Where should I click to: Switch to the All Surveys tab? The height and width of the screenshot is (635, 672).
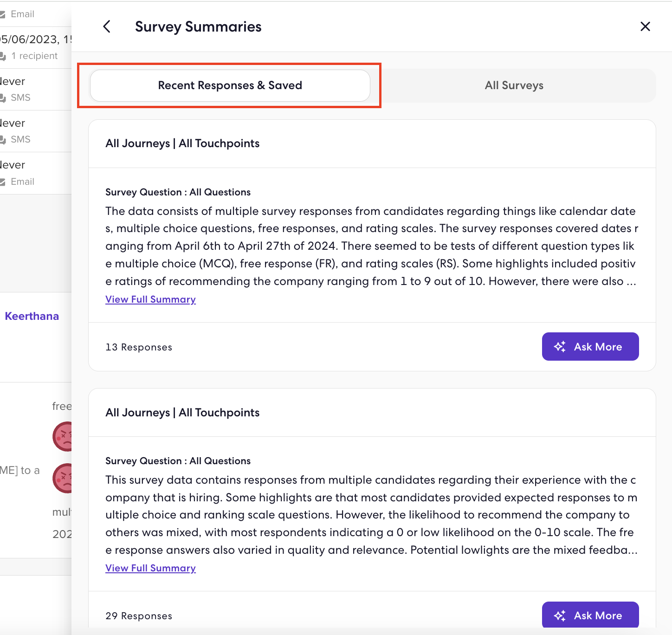click(x=514, y=85)
